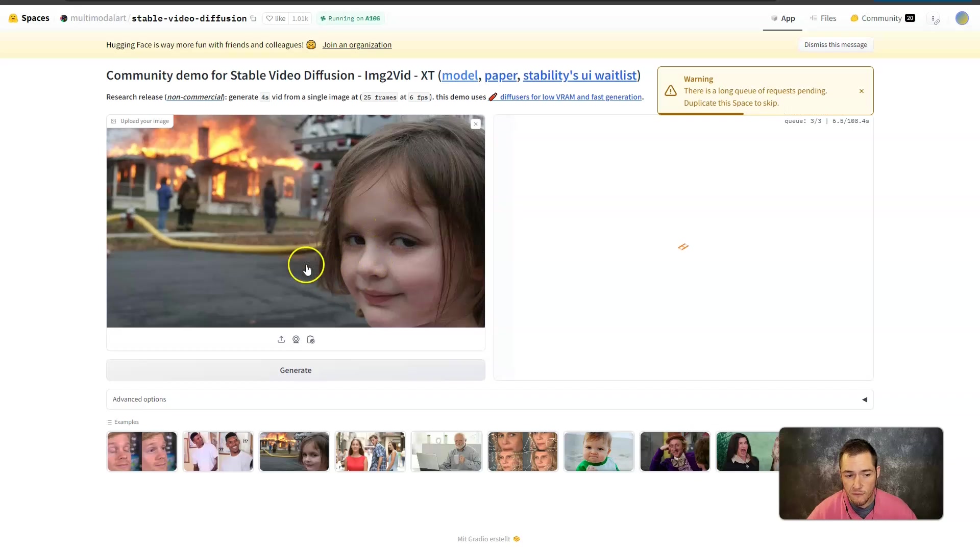Open the three-dot space options menu
Image resolution: width=980 pixels, height=551 pixels.
tap(933, 19)
